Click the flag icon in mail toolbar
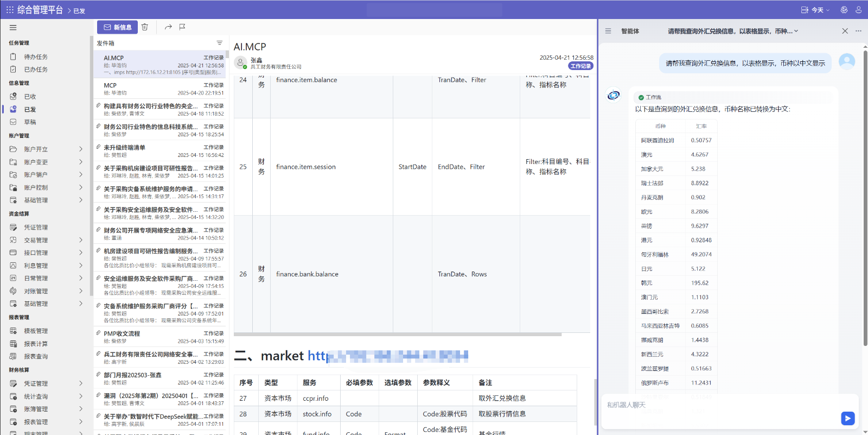This screenshot has width=868, height=435. click(182, 27)
